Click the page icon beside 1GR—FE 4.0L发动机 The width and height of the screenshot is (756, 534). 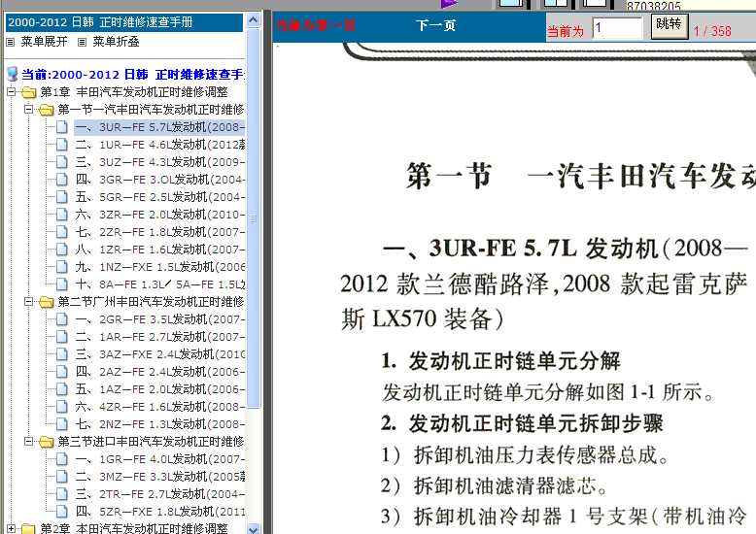[62, 459]
